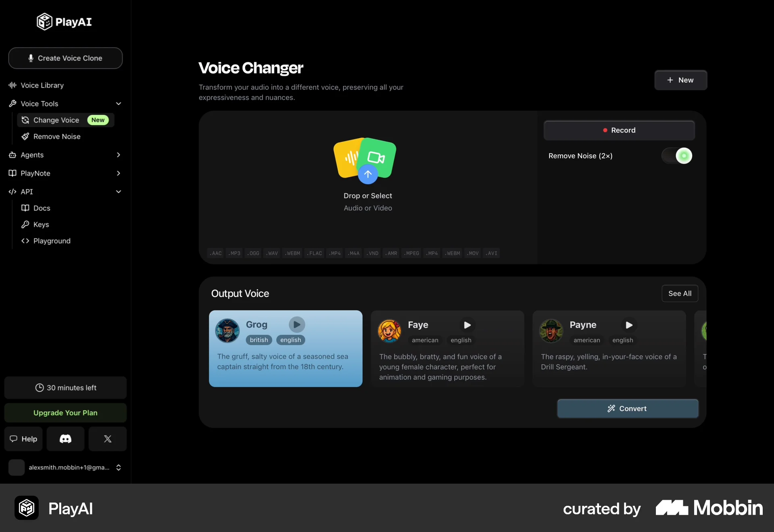Viewport: 774px width, 532px height.
Task: Collapse the Voice Tools section
Action: (119, 104)
